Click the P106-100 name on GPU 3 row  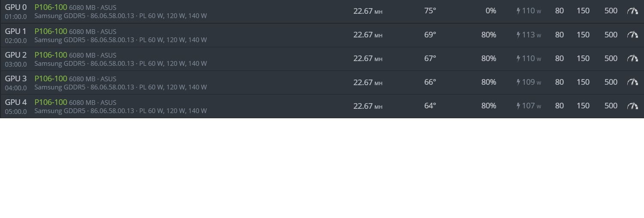(x=51, y=78)
